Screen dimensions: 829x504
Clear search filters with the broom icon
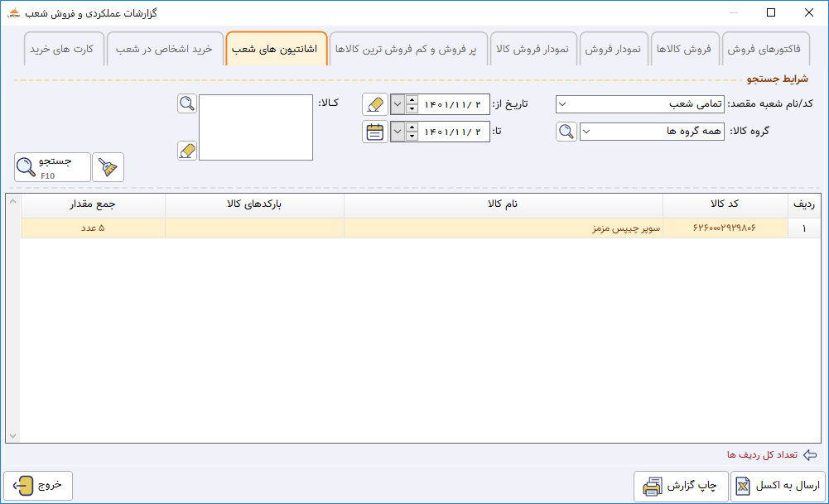(x=108, y=167)
